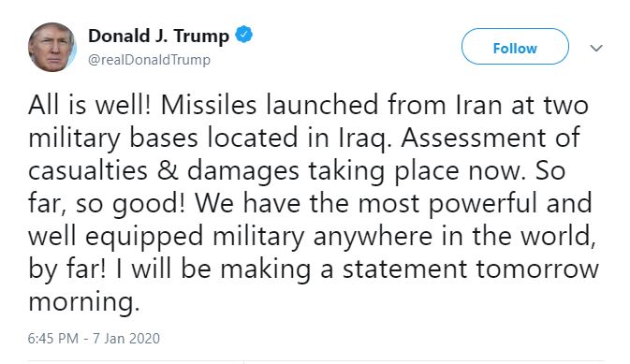
Task: Click the word 'powerful' in the tweet
Action: coord(482,204)
